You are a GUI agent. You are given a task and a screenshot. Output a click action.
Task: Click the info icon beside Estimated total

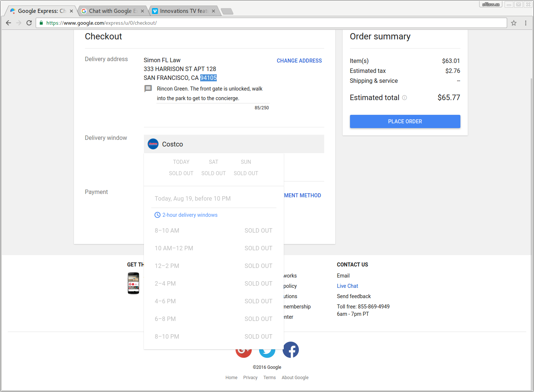click(x=404, y=98)
